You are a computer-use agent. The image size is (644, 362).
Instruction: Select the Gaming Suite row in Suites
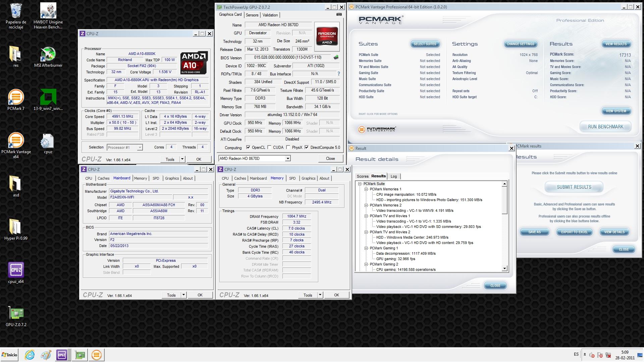tap(399, 73)
